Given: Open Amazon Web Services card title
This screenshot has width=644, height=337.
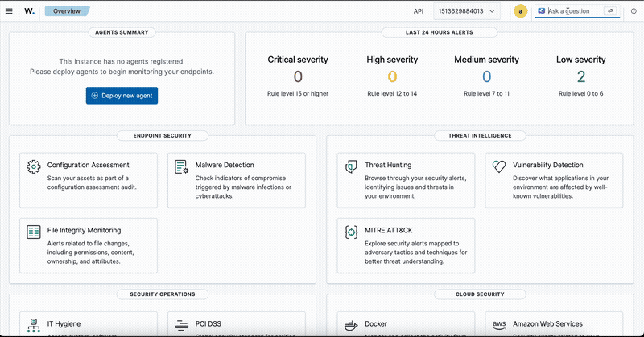Looking at the screenshot, I should (x=547, y=324).
